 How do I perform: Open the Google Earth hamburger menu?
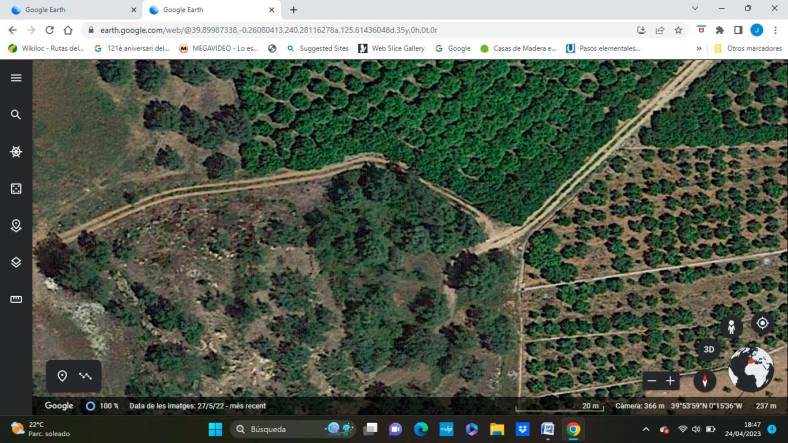click(16, 78)
